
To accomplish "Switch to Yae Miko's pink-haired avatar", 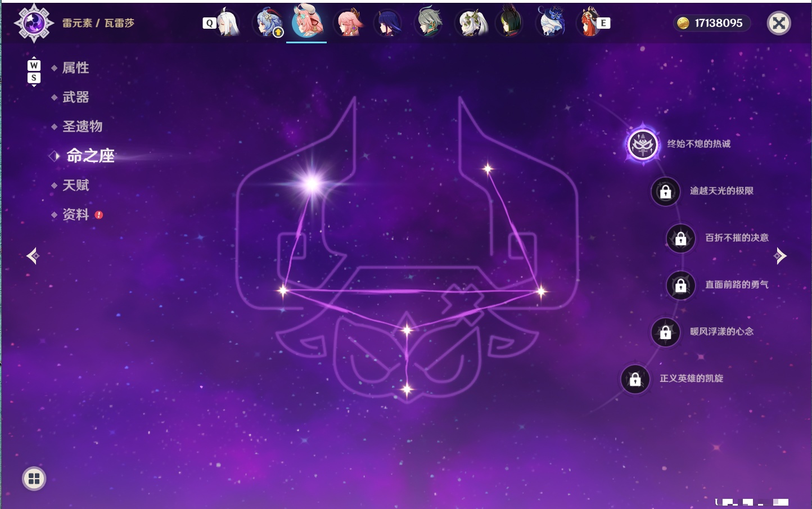I will point(349,23).
